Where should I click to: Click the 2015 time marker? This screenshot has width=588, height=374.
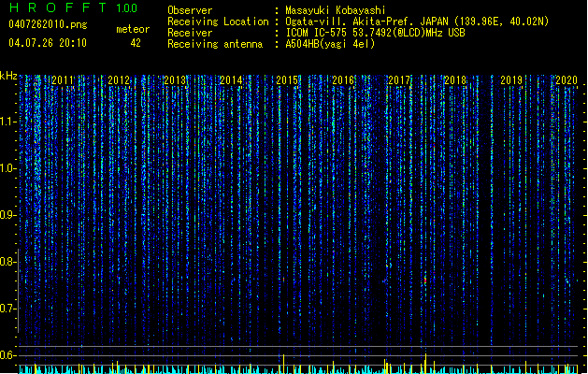pyautogui.click(x=287, y=80)
